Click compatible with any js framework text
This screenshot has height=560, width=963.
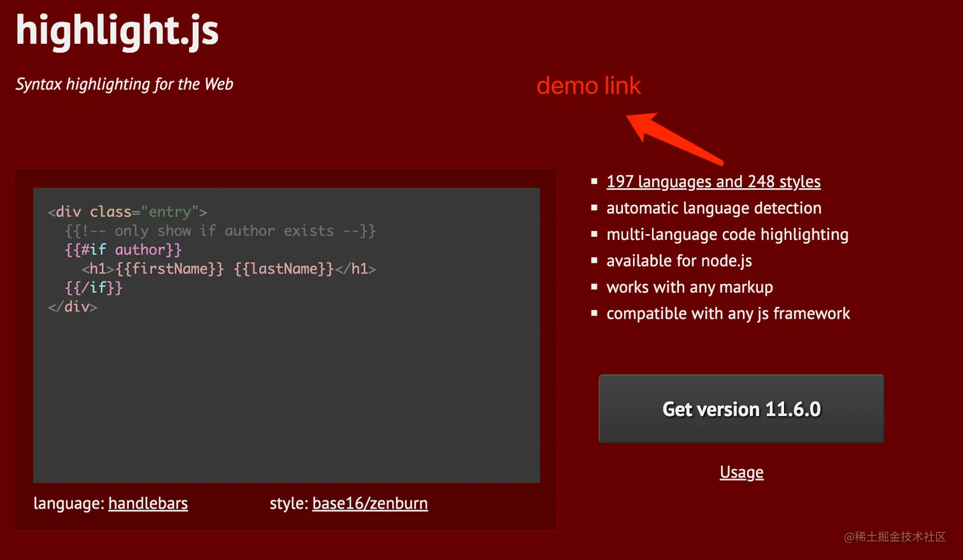(x=728, y=314)
